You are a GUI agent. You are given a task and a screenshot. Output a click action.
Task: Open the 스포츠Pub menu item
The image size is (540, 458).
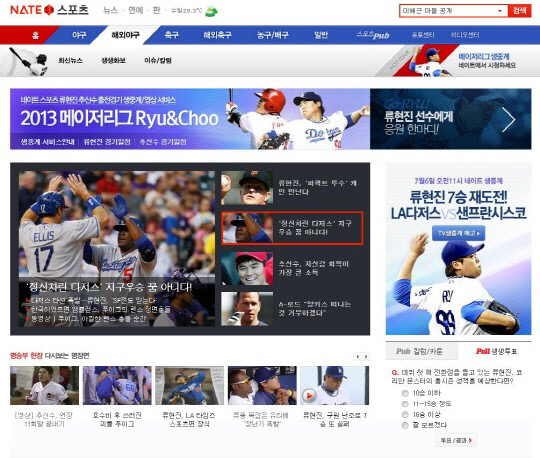click(373, 35)
